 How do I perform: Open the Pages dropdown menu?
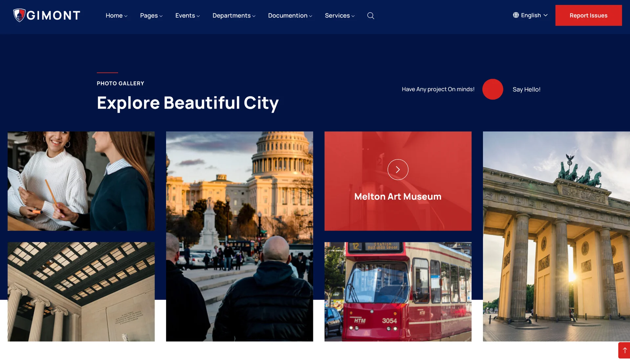[151, 16]
